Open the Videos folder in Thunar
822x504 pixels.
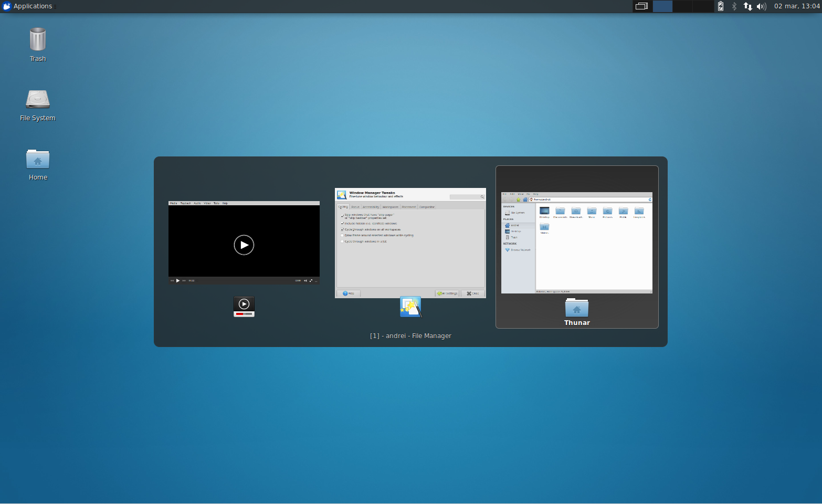[x=544, y=227]
